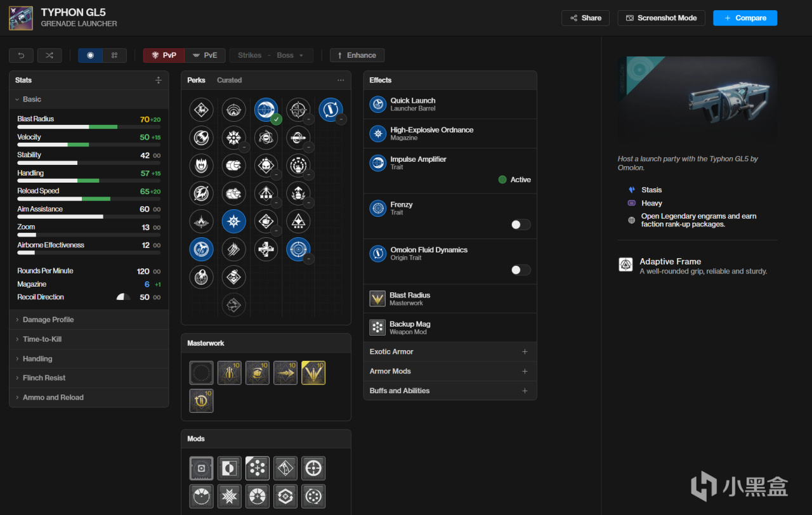Click the Blast Radius stat bar

coord(89,127)
